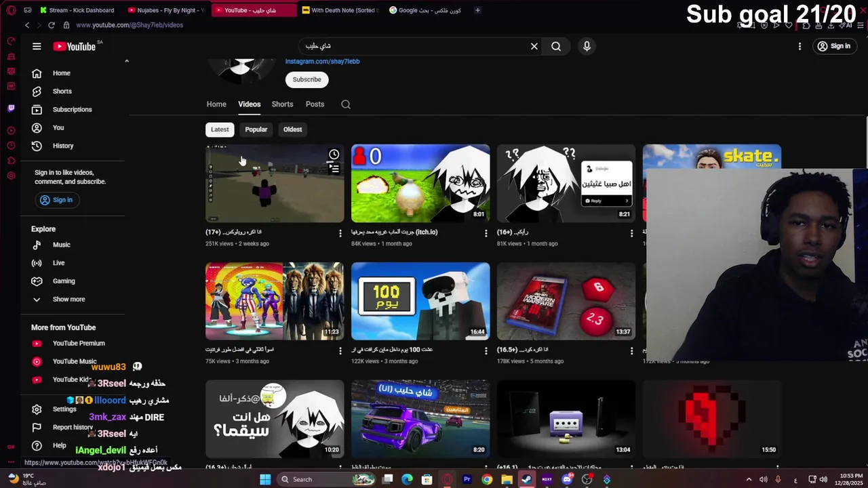This screenshot has width=868, height=488.
Task: Open the 15:50 red heart video thumbnail
Action: (712, 419)
